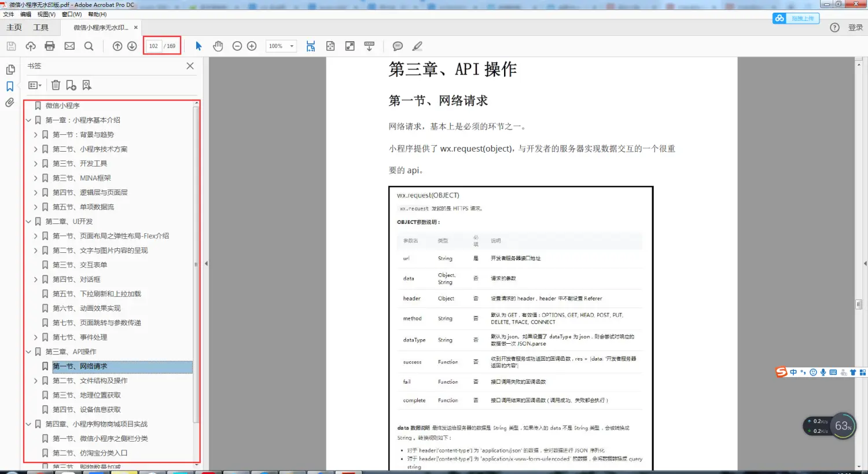
Task: Switch to full screen mode icon
Action: pyautogui.click(x=350, y=46)
